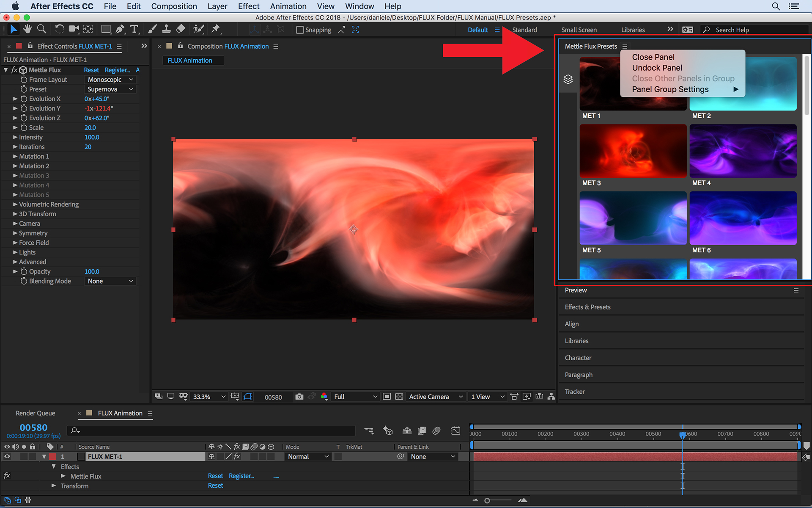Open the Composition menu
The width and height of the screenshot is (812, 508).
tap(174, 6)
